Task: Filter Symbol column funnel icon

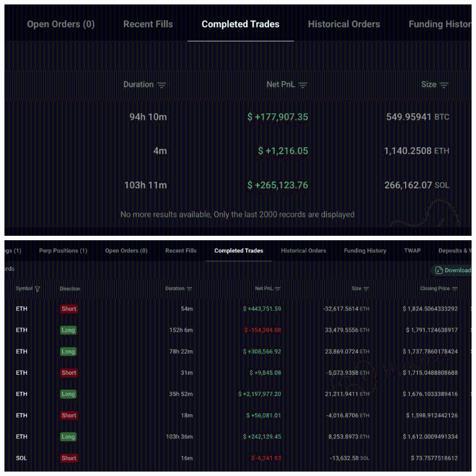Action: point(37,289)
